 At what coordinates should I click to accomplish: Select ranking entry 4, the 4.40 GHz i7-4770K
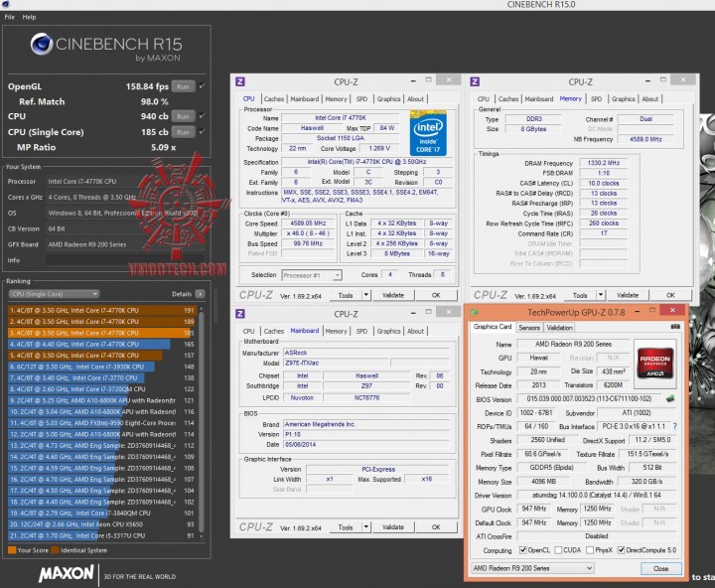101,344
